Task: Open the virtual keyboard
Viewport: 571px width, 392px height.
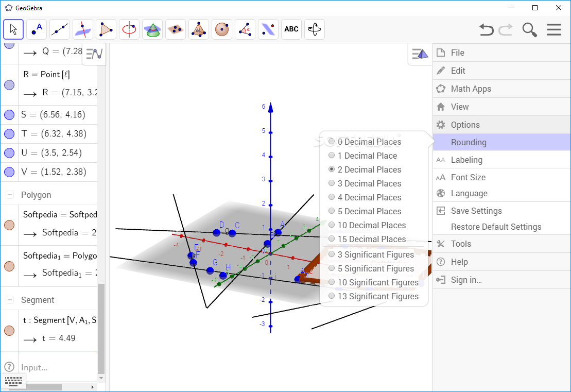Action: pyautogui.click(x=13, y=381)
